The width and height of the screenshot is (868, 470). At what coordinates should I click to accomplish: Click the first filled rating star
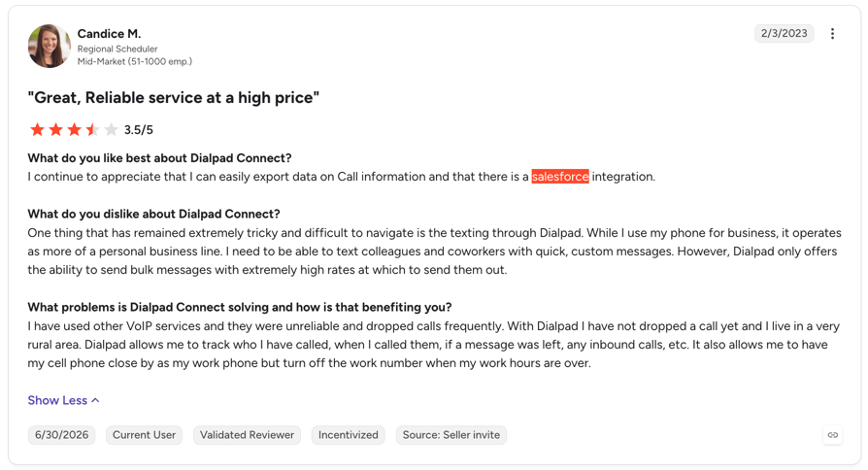(x=37, y=129)
